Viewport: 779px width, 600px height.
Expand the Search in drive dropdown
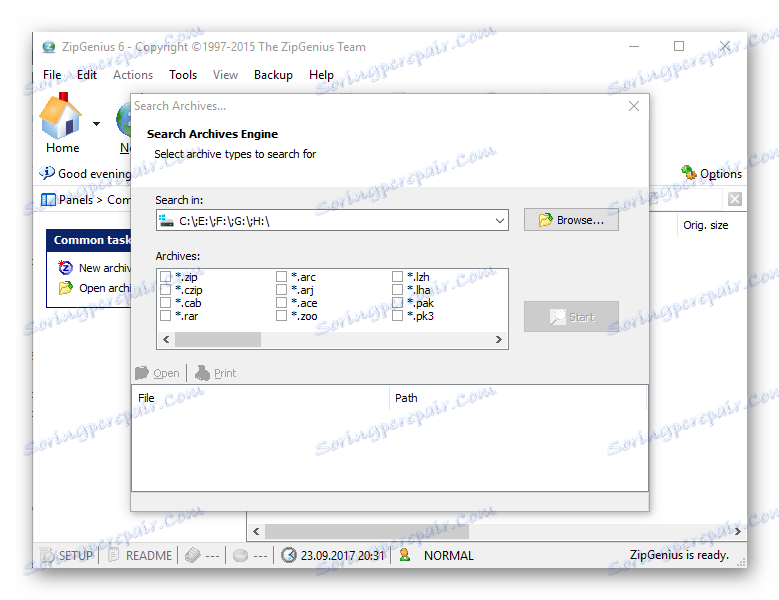(x=499, y=221)
